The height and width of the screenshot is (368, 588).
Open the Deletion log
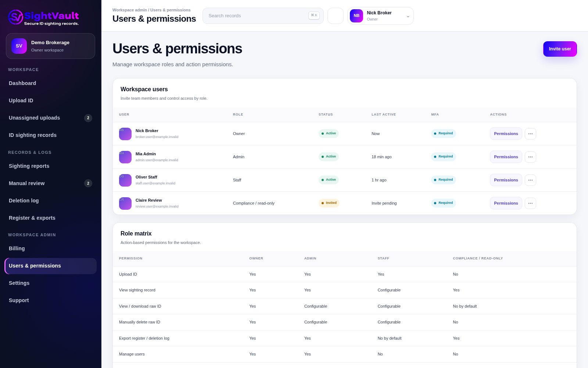click(50, 201)
